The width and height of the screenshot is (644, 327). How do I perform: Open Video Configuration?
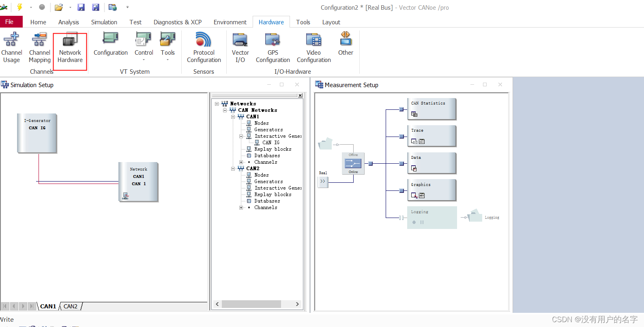pyautogui.click(x=313, y=48)
